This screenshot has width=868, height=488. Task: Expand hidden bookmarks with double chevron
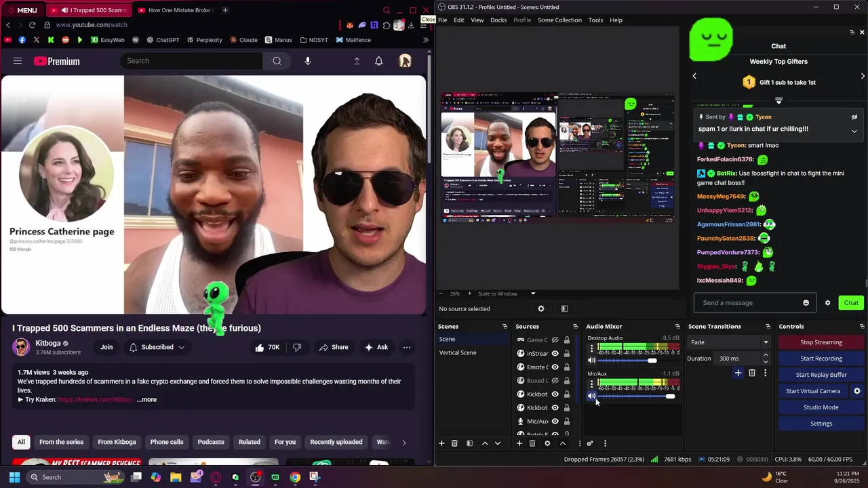[426, 40]
